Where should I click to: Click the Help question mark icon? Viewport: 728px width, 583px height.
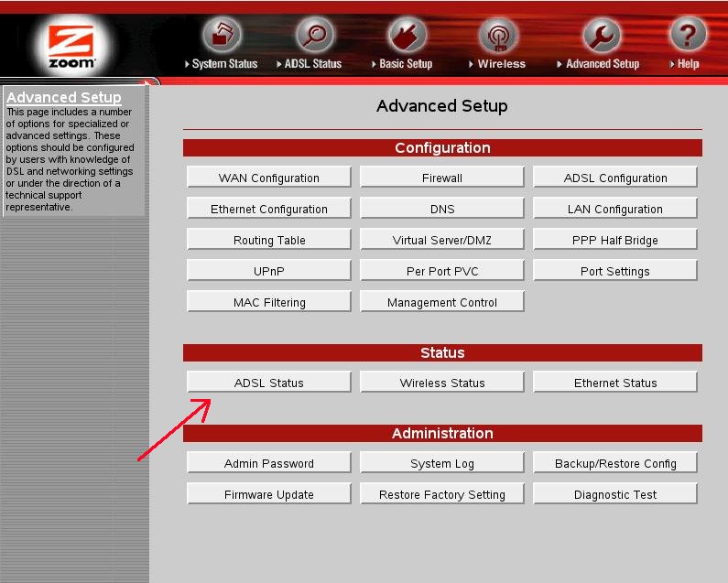click(688, 34)
